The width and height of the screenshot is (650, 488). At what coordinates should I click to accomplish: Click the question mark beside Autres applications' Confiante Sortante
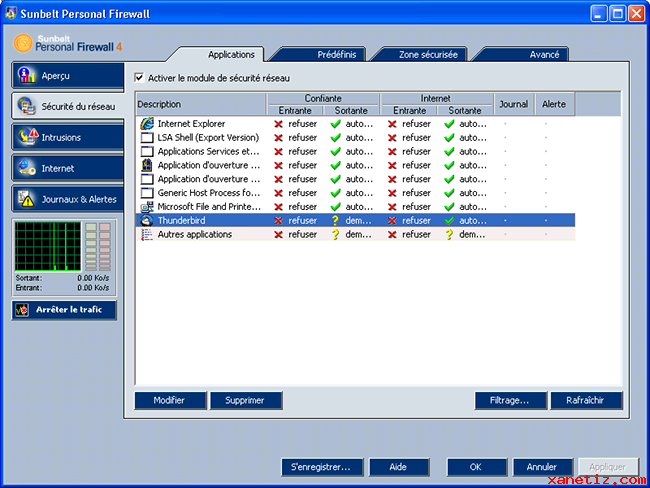click(335, 235)
